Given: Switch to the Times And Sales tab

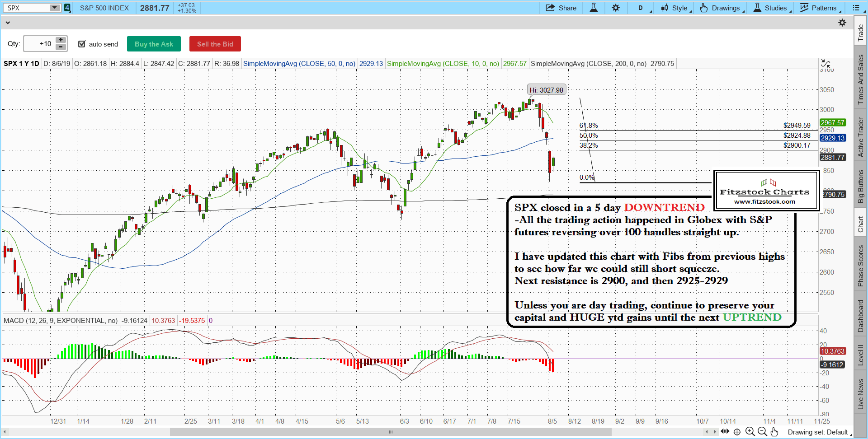Looking at the screenshot, I should point(860,79).
